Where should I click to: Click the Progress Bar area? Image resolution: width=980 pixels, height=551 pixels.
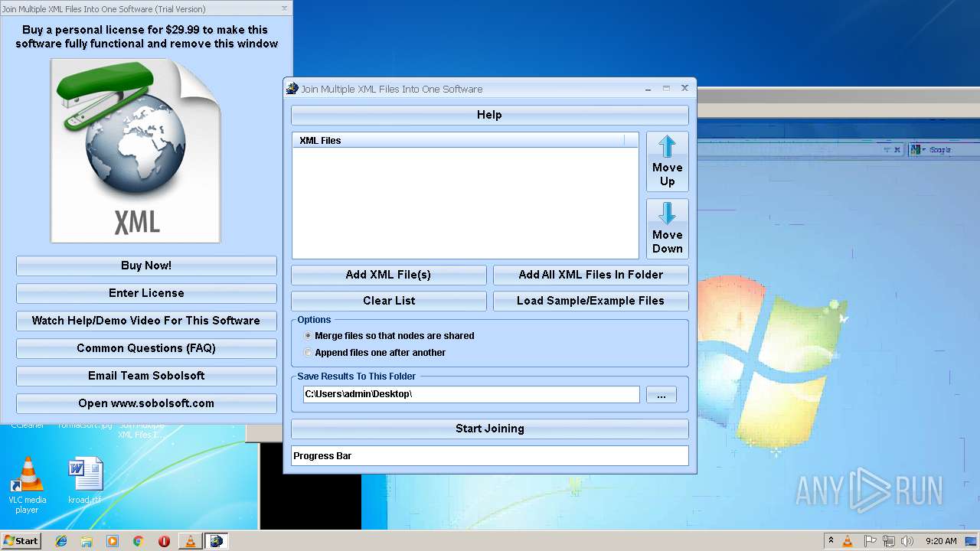click(489, 456)
